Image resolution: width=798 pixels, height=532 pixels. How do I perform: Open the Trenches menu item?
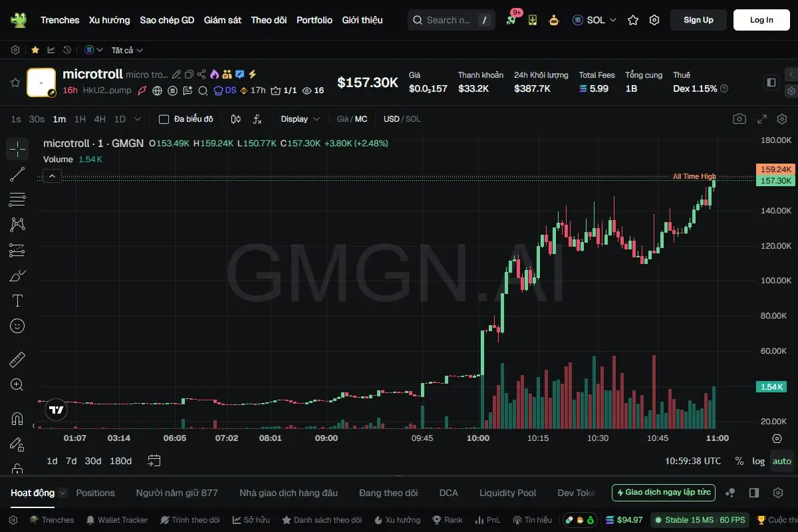(x=60, y=20)
